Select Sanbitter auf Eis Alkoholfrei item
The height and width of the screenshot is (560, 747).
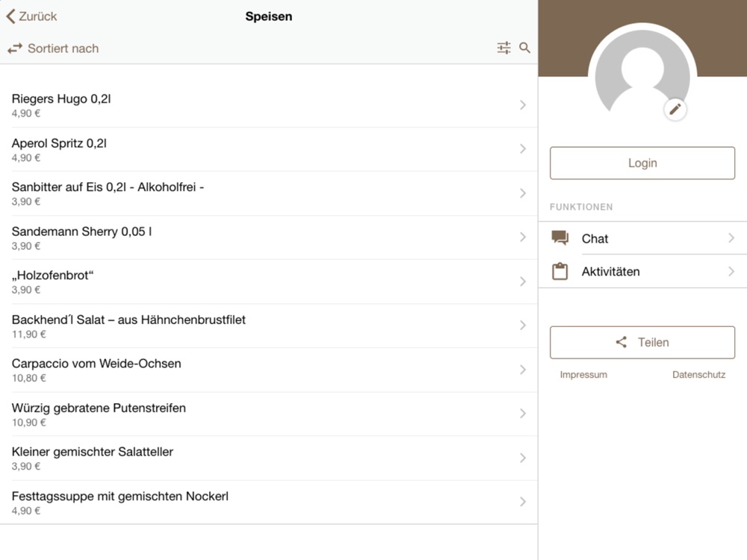269,193
